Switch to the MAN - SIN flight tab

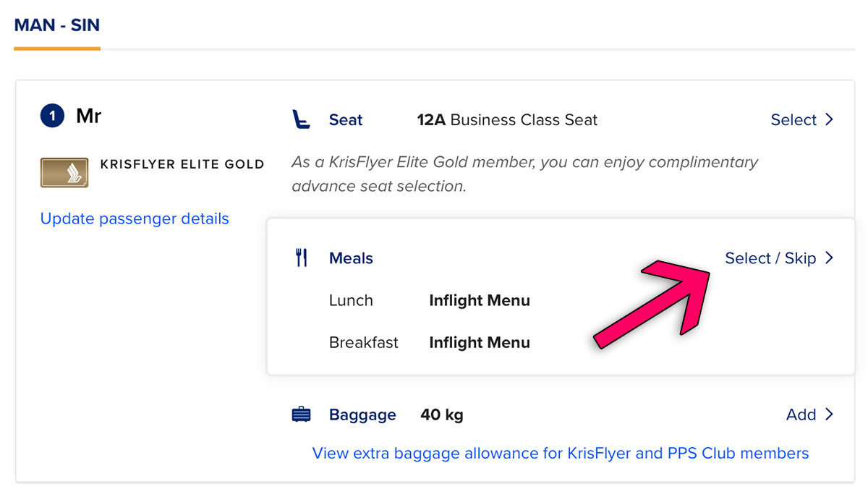point(57,25)
